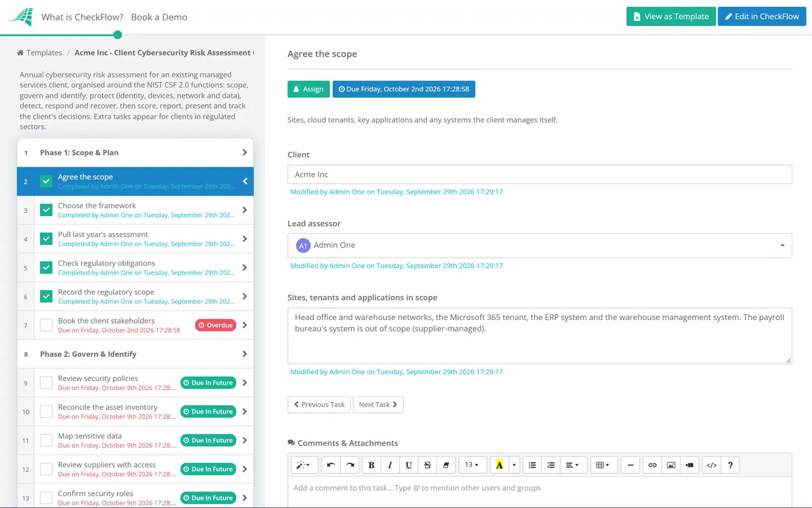Click the Overdue badge on Book the client stakeholders
Viewport: 812px width, 508px height.
click(x=216, y=325)
